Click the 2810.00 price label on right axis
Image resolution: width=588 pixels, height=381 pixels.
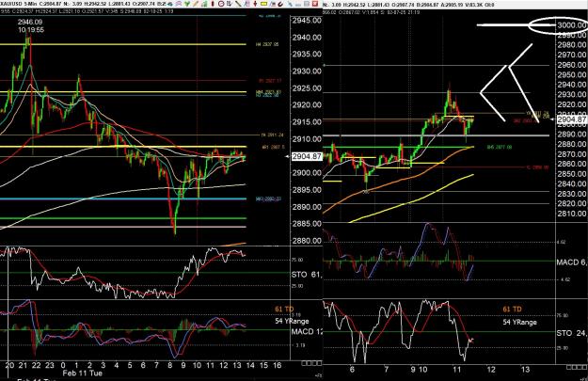pos(572,214)
